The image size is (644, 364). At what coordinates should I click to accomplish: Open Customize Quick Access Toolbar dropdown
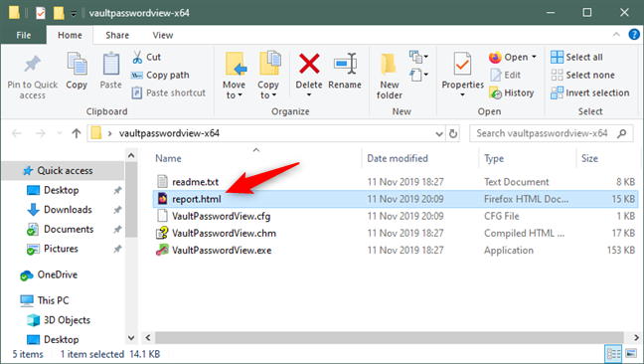coord(74,13)
